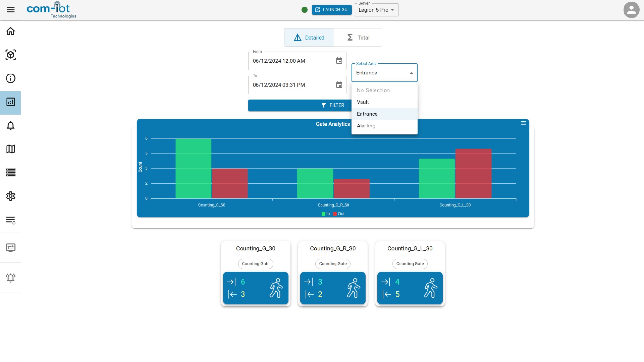Expand the Server Legion 5 Pro dropdown
The width and height of the screenshot is (644, 362).
tap(376, 10)
